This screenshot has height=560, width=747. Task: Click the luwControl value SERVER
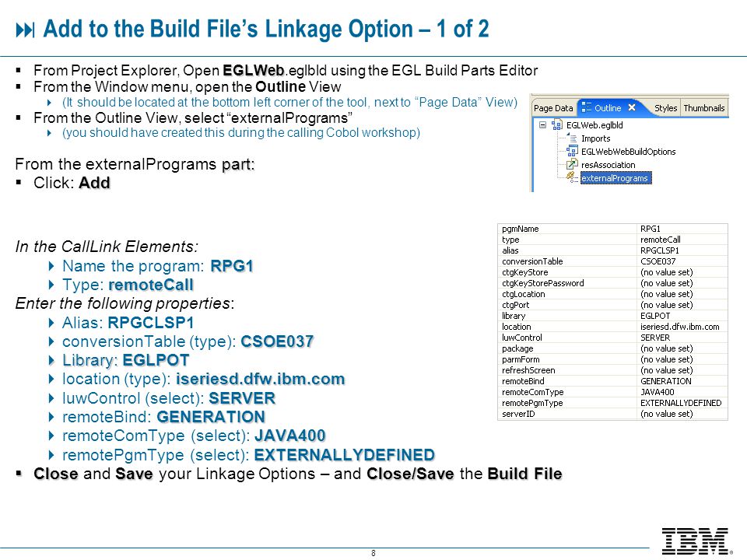(x=682, y=338)
